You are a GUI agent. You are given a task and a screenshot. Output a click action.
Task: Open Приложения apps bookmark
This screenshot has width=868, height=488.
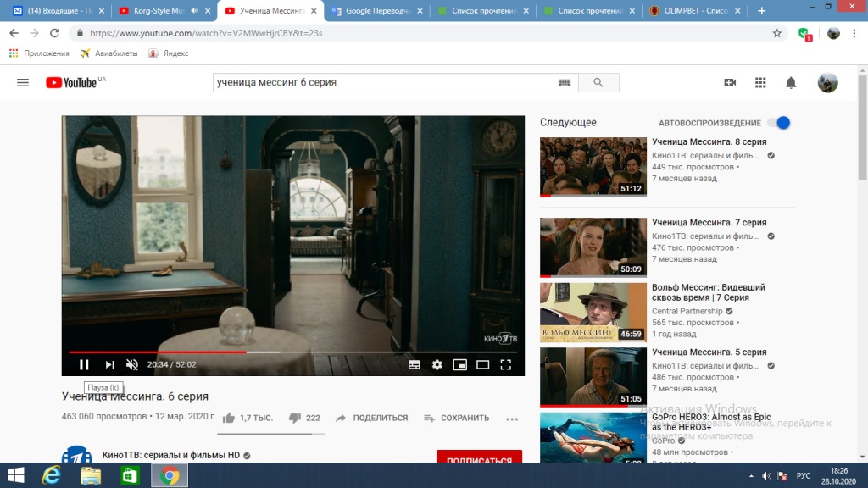pos(39,53)
